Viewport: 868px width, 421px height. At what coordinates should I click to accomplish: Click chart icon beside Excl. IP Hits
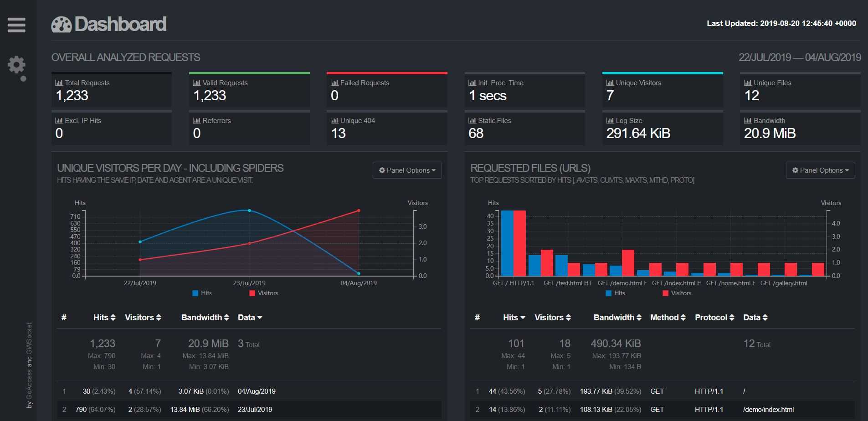[59, 121]
